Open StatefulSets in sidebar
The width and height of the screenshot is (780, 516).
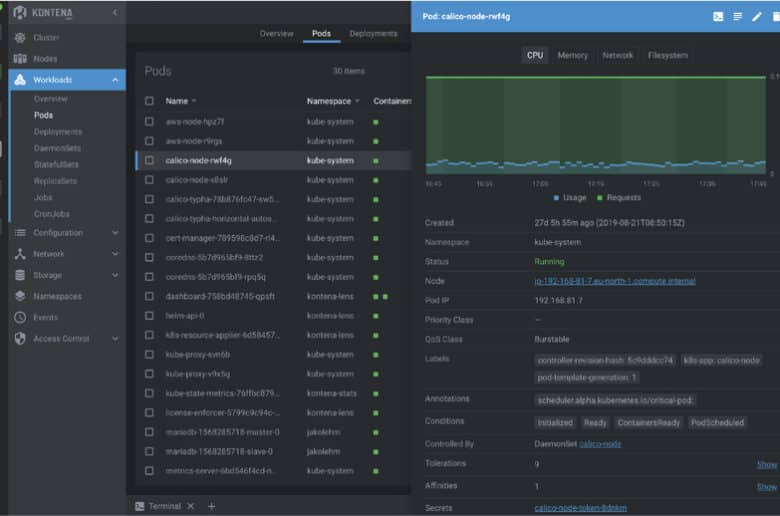click(56, 164)
